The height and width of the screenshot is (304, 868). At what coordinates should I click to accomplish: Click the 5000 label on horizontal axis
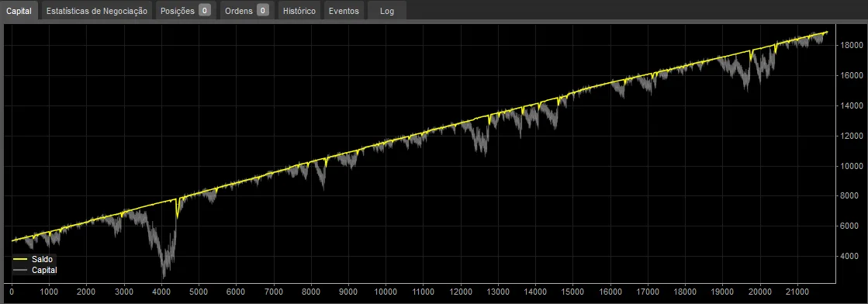pos(198,292)
